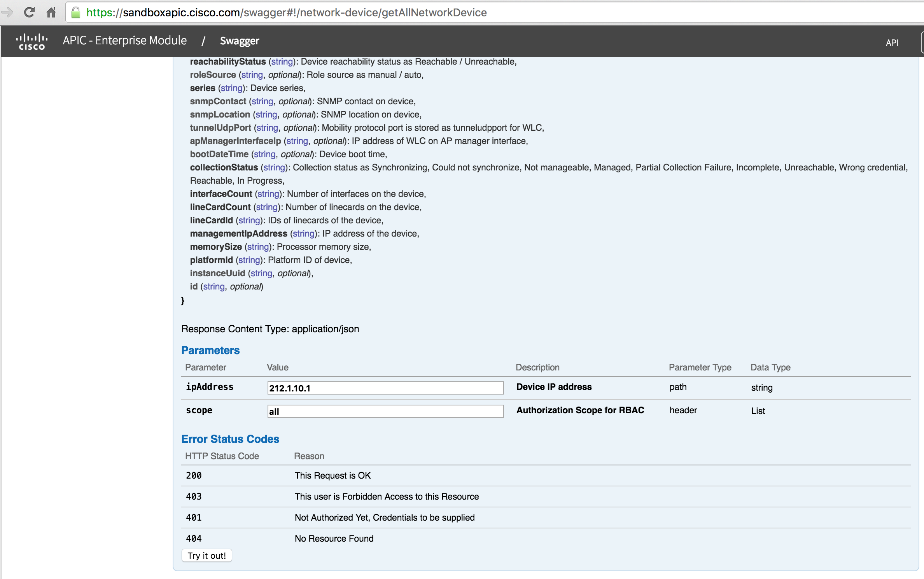Click 'Authorization Scope for RBAC' description

pyautogui.click(x=580, y=410)
